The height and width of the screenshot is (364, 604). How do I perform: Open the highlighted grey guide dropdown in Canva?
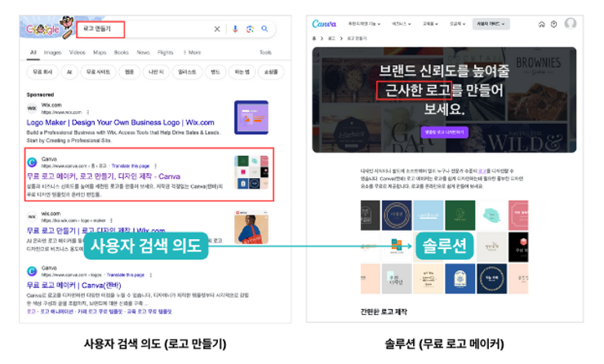click(x=491, y=24)
